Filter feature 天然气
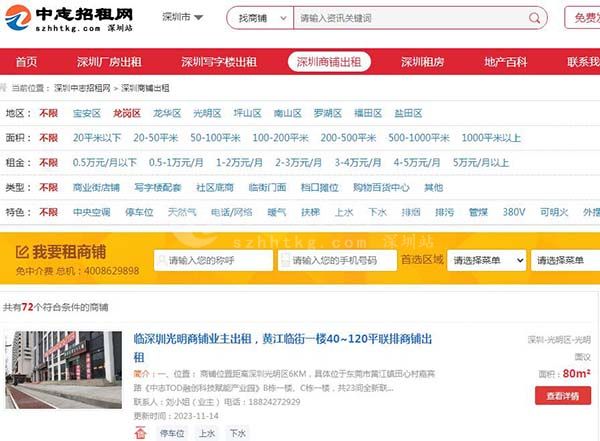The height and width of the screenshot is (441, 600). [182, 212]
